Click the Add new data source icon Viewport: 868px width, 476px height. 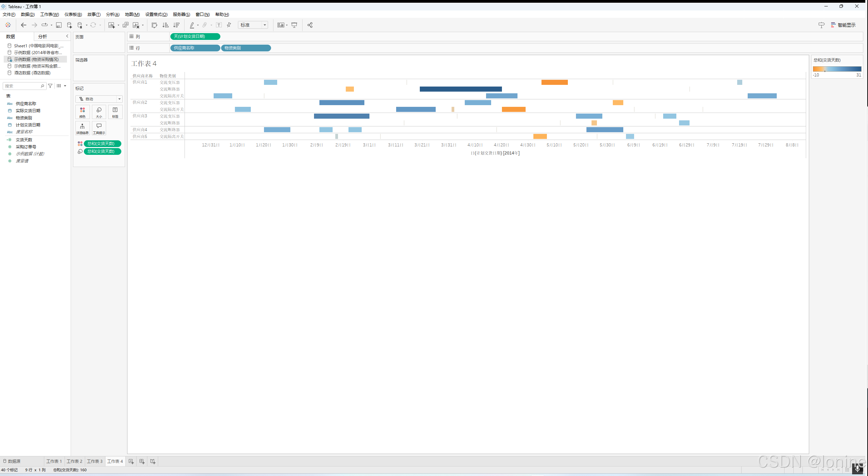click(x=69, y=25)
